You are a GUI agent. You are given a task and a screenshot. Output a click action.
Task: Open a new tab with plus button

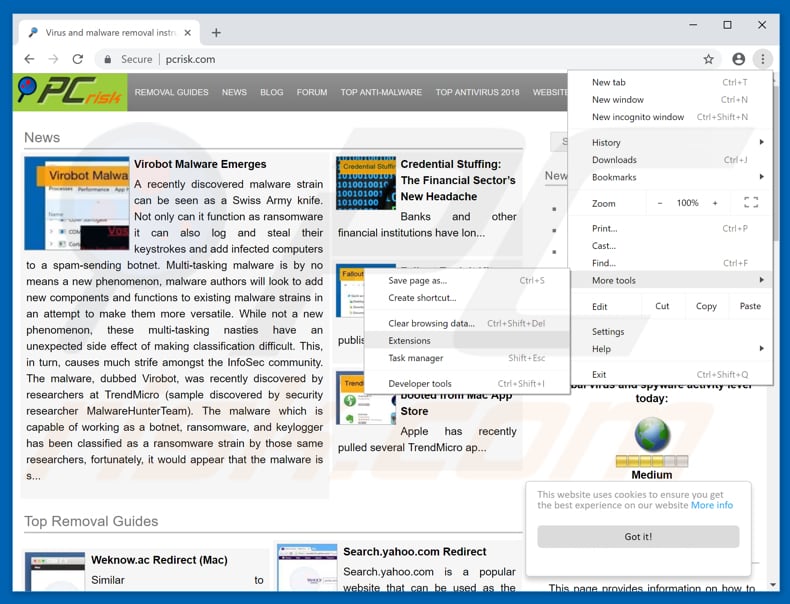point(216,32)
